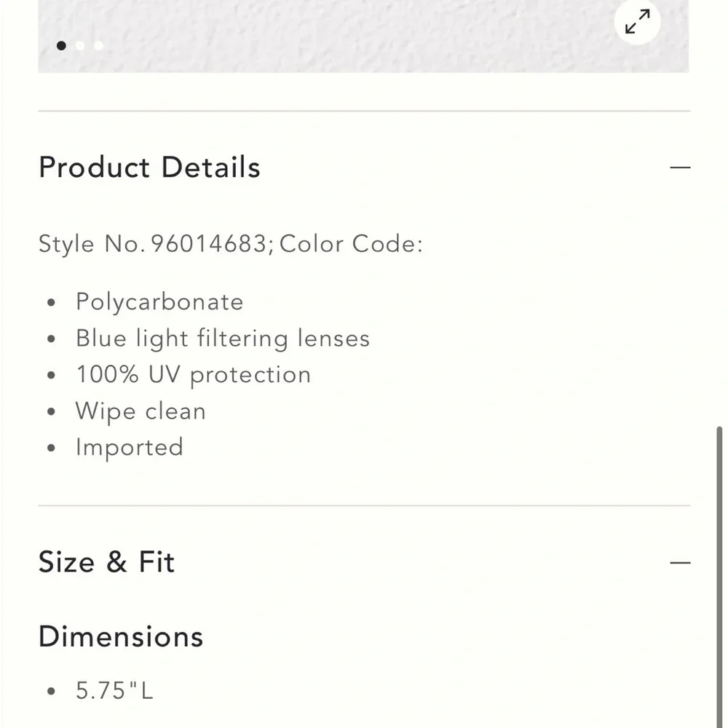Click the Size & Fit heading
This screenshot has height=728, width=728.
106,562
